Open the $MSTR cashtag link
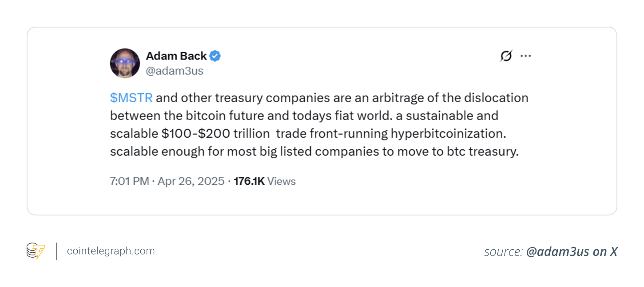The height and width of the screenshot is (287, 644). pyautogui.click(x=131, y=98)
